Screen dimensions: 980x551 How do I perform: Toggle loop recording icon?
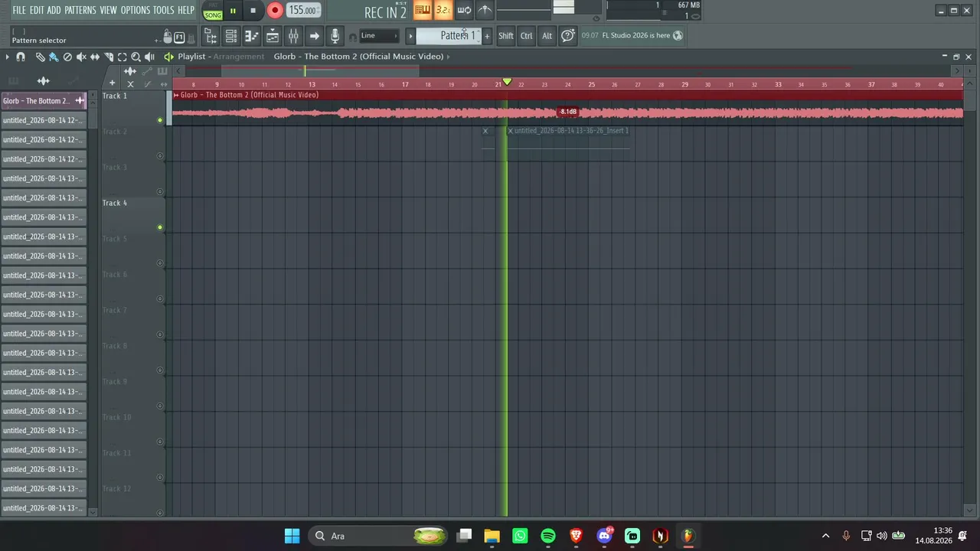[x=464, y=10]
